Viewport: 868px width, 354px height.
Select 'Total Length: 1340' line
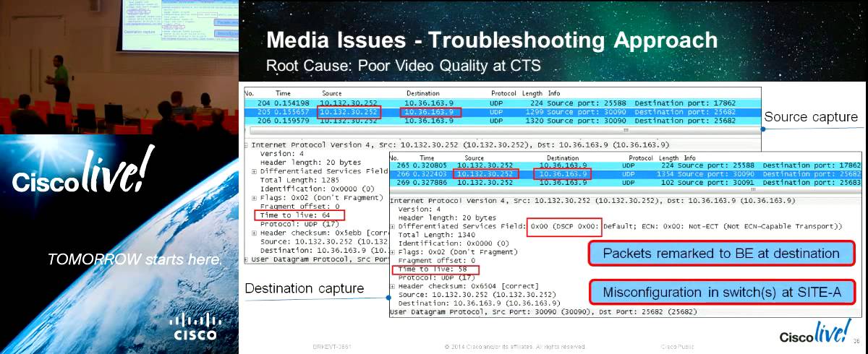coord(435,235)
